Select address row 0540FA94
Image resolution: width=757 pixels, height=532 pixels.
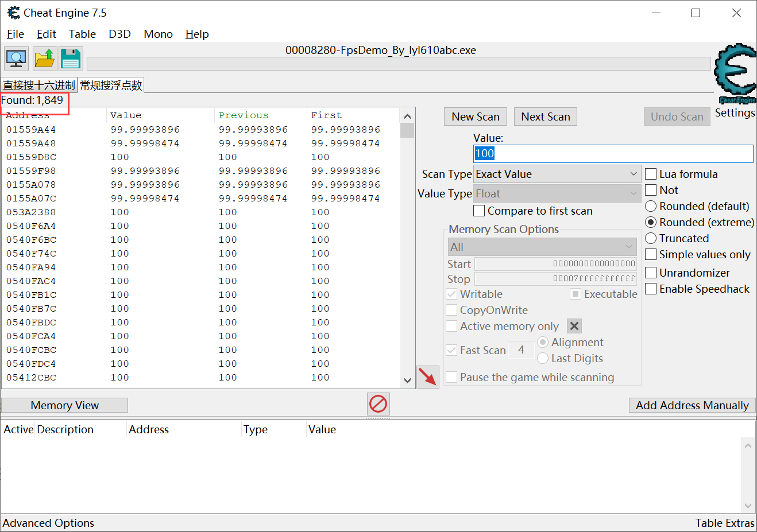[x=201, y=267]
